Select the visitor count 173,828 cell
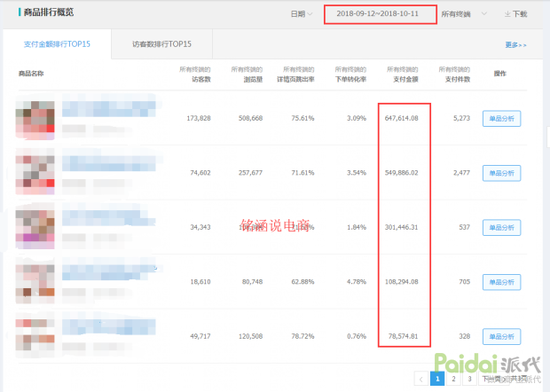 (x=199, y=119)
